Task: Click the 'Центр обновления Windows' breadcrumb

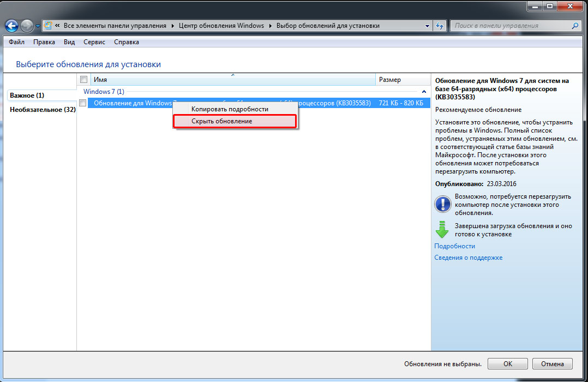Action: point(221,26)
